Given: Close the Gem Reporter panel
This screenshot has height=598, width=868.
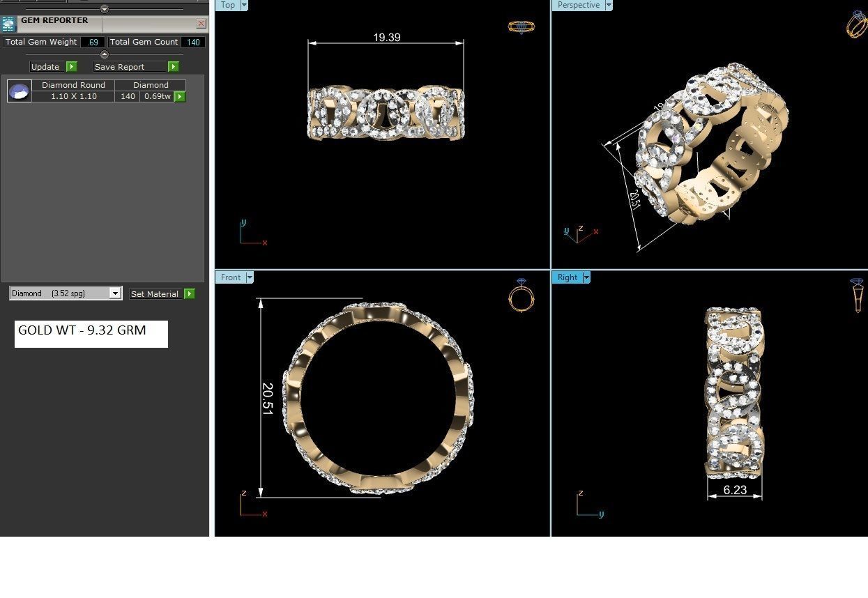Looking at the screenshot, I should [x=201, y=23].
